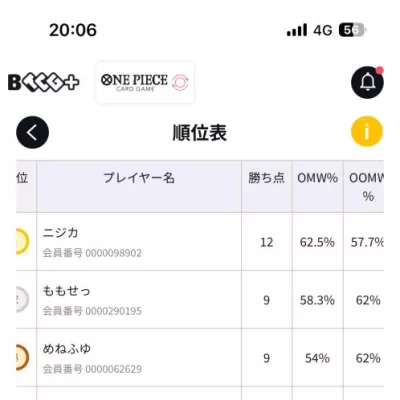Tap the 62.5% OMW value

click(x=317, y=242)
